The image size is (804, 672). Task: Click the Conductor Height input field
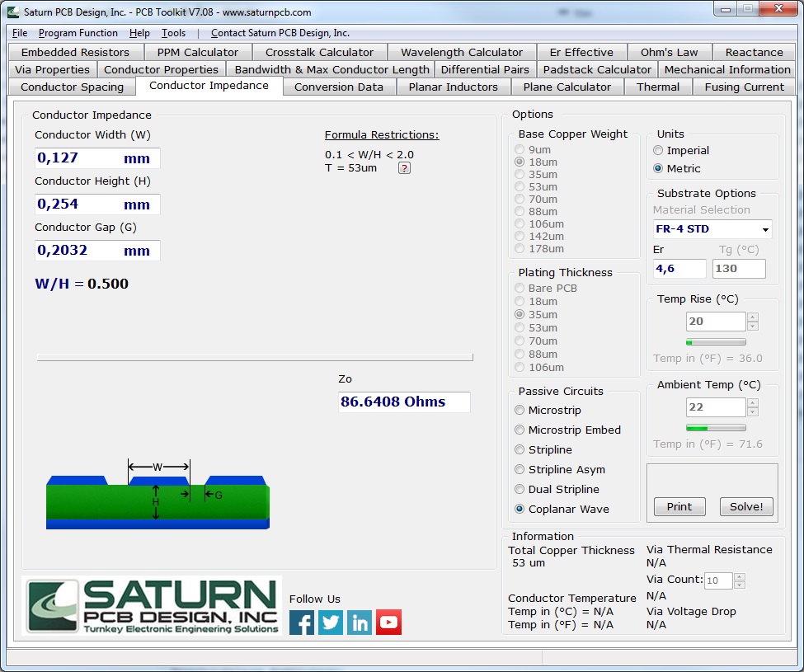tap(97, 204)
